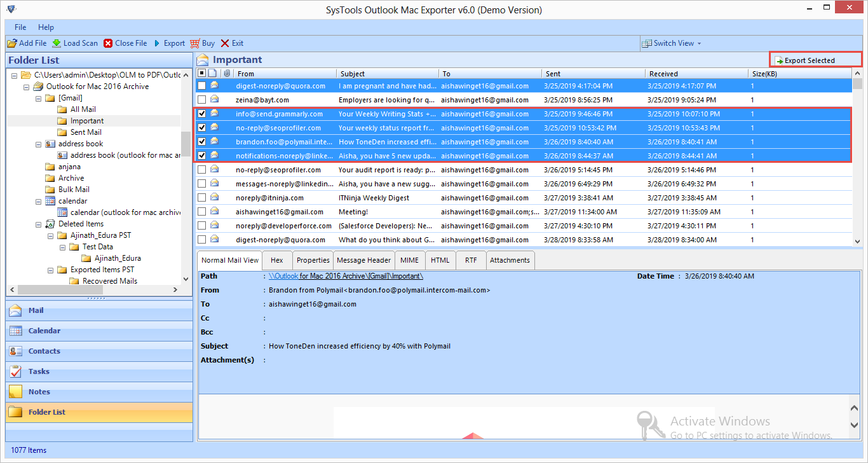The width and height of the screenshot is (868, 463).
Task: Check the noreply@developerforce.com row checkbox
Action: [x=201, y=226]
